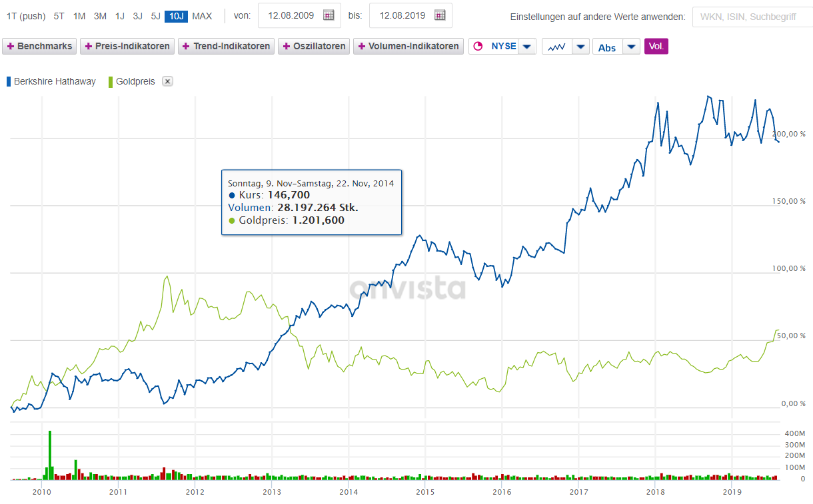
Task: Switch to the 1J timeframe
Action: [120, 16]
